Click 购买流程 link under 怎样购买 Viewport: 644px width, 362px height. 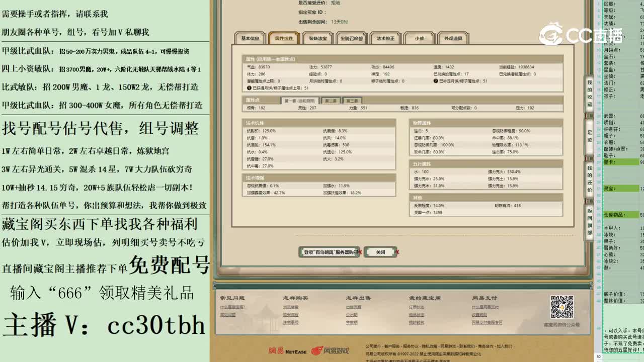point(290,315)
